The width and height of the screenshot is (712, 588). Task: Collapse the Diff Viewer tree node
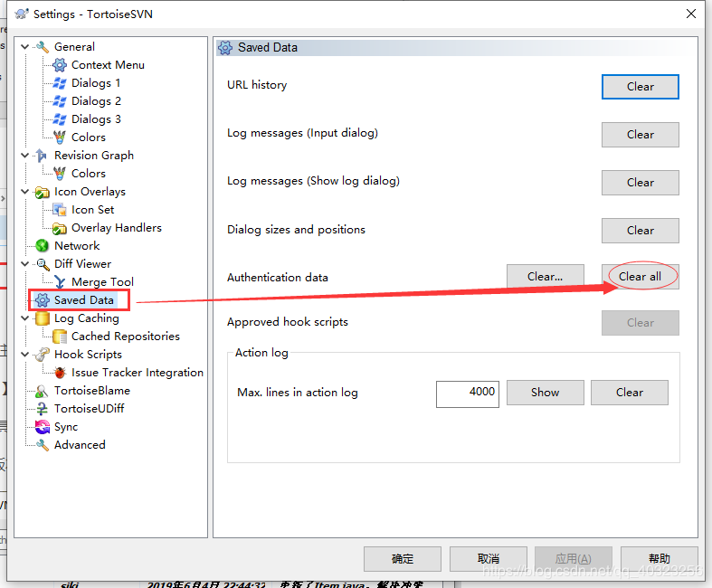[x=25, y=264]
